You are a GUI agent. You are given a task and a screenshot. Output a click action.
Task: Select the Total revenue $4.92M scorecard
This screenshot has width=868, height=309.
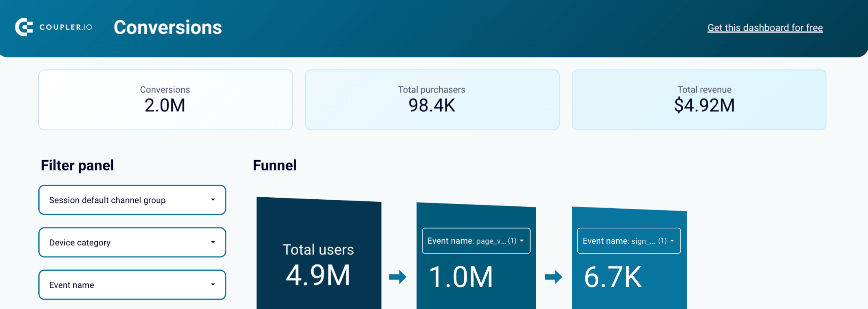[x=699, y=100]
